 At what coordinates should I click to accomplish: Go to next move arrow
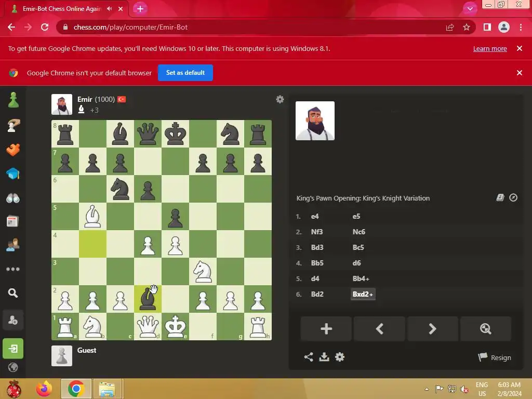pos(433,329)
